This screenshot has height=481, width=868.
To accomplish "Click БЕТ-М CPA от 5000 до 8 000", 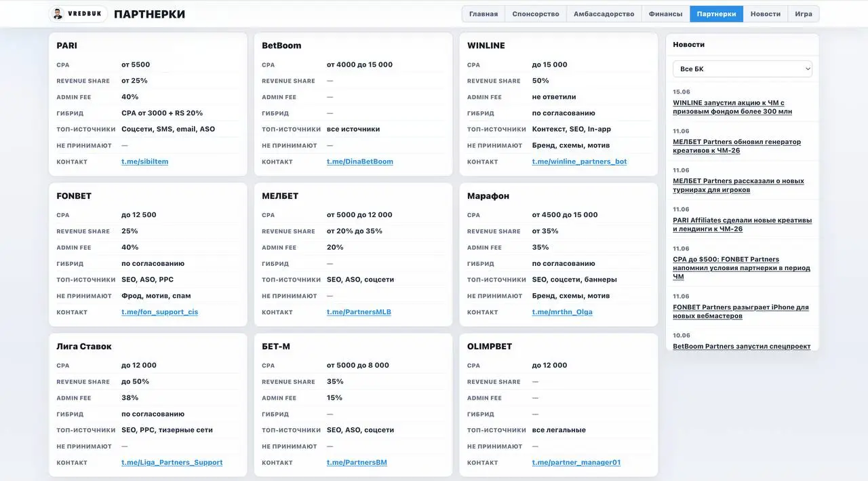I will (358, 366).
